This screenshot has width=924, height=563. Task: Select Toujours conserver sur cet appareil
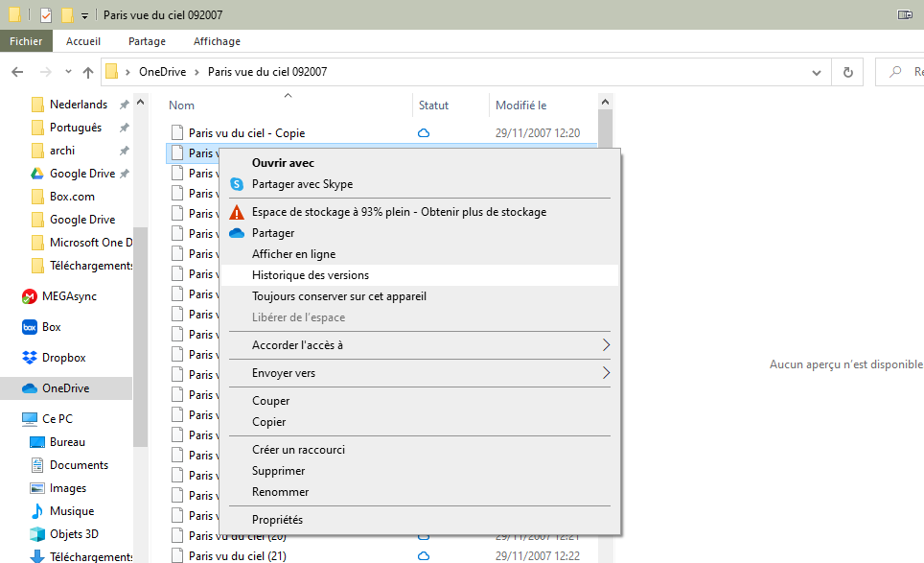(420, 296)
